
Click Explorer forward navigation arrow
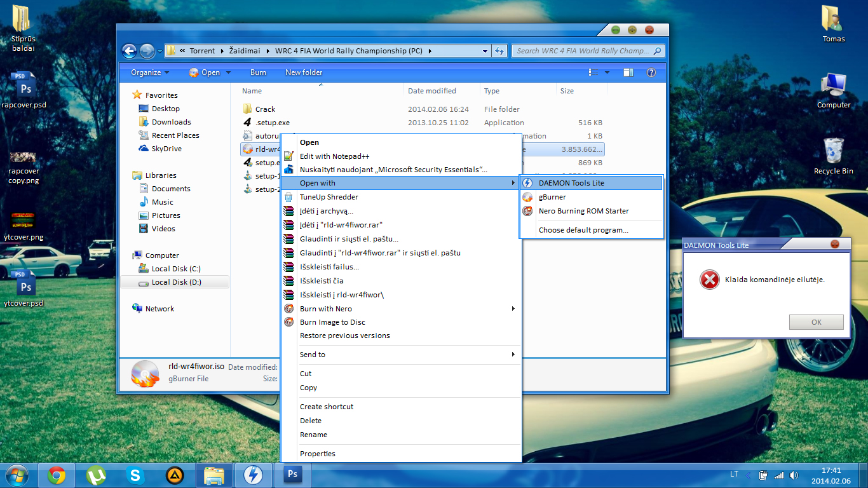tap(146, 51)
